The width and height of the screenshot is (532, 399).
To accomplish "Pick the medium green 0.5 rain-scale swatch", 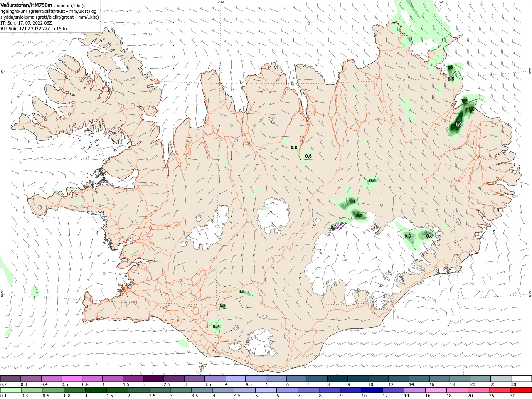I will [53, 390].
